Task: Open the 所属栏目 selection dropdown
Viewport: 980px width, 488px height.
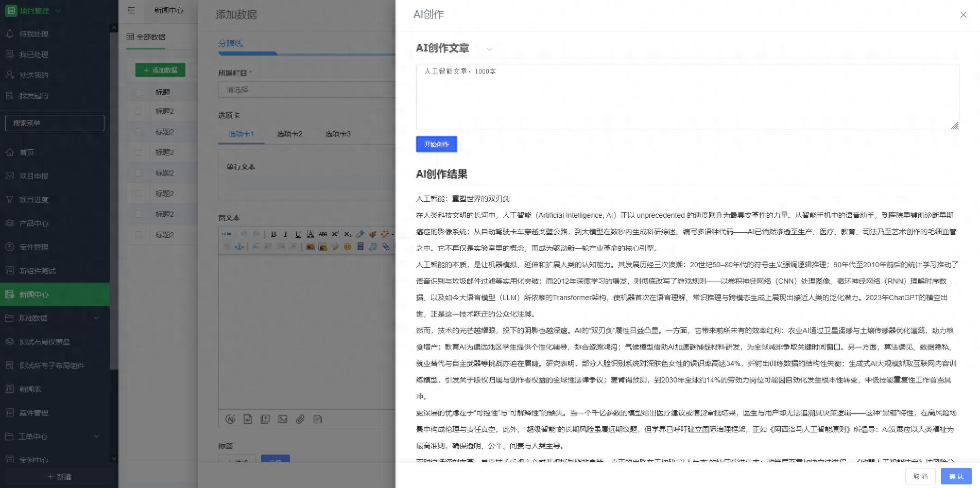Action: 307,90
